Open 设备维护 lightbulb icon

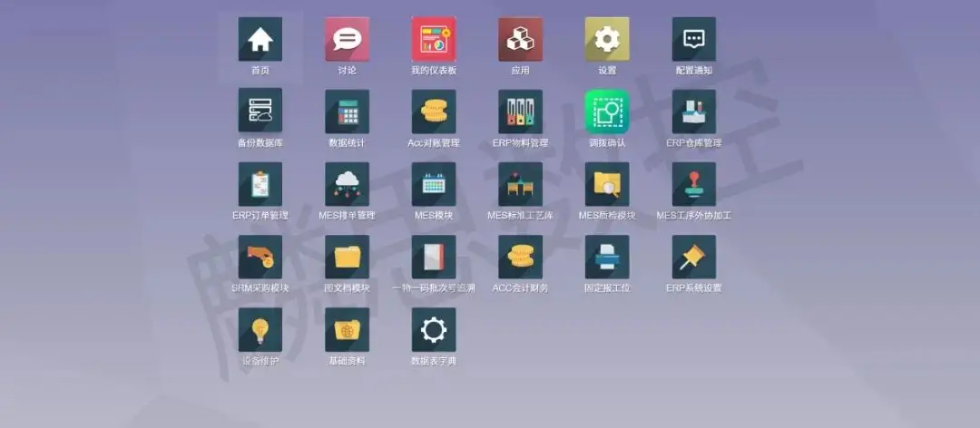pos(260,329)
